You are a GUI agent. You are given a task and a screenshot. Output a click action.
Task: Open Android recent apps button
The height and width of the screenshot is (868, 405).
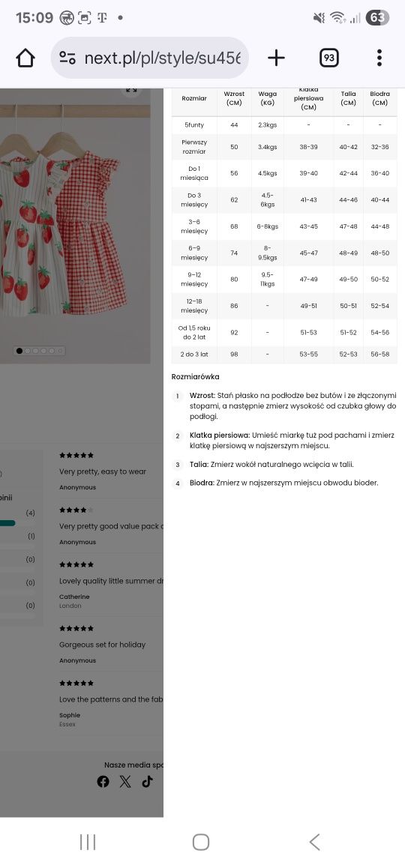pos(88,842)
